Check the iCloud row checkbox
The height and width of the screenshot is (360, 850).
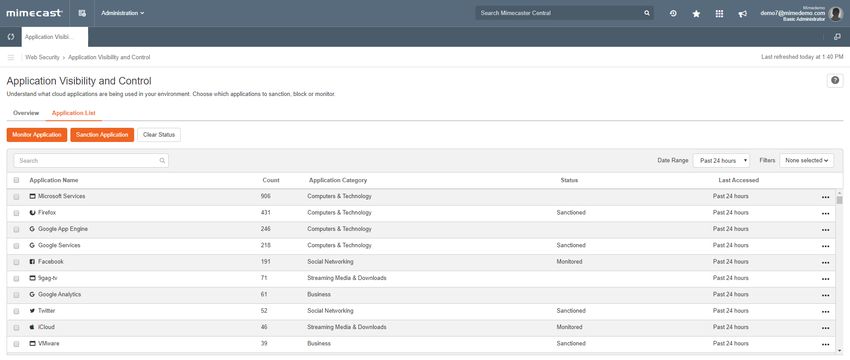[x=16, y=327]
